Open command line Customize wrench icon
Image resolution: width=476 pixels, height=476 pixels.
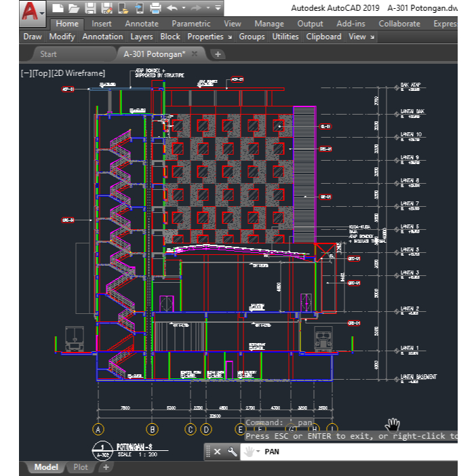[232, 452]
